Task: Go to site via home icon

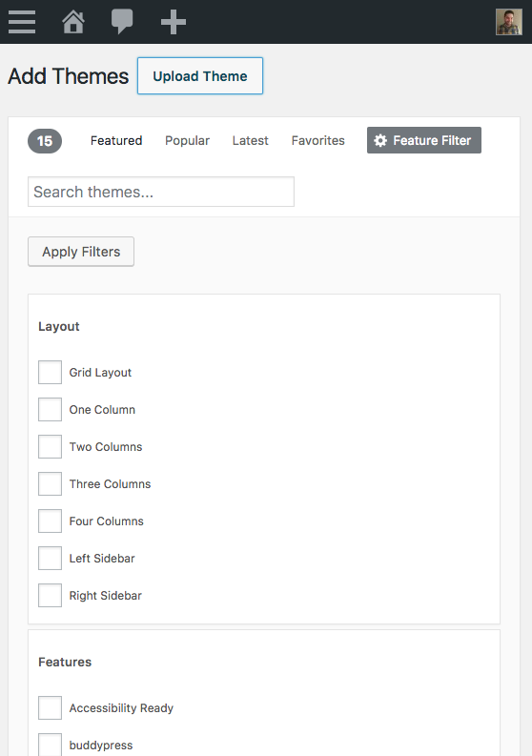Action: 73,22
